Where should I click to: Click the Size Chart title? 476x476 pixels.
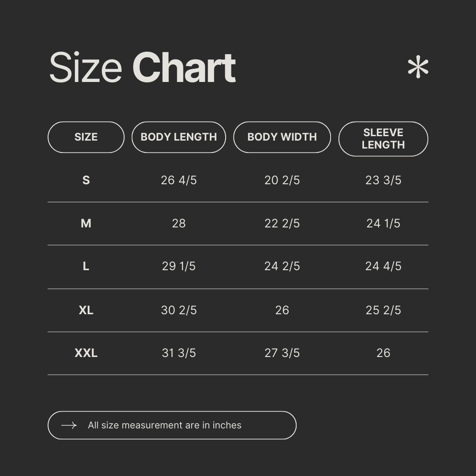(x=142, y=68)
